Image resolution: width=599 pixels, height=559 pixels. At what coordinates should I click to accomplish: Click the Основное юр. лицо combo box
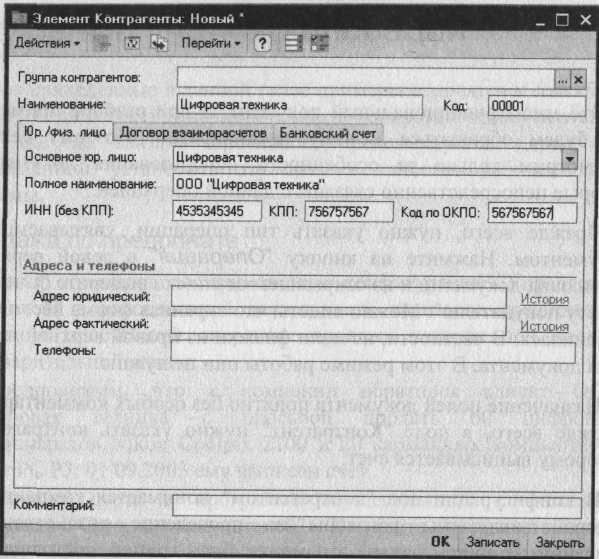pos(367,158)
